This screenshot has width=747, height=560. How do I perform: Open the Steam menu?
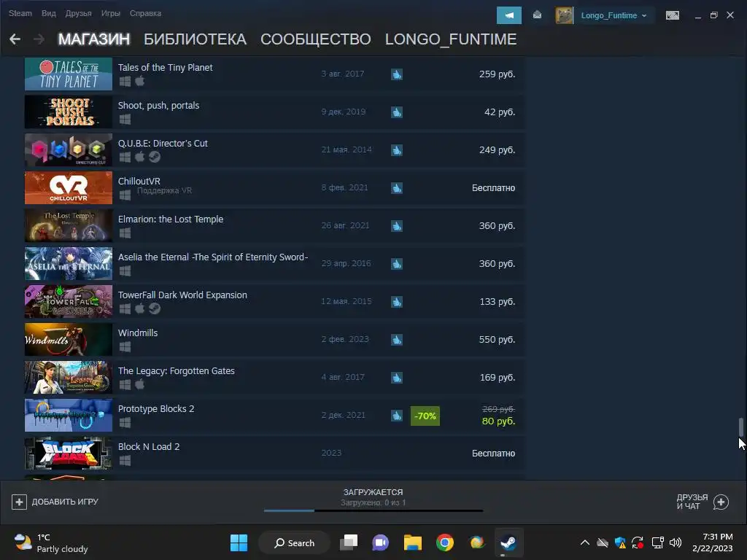click(x=20, y=13)
